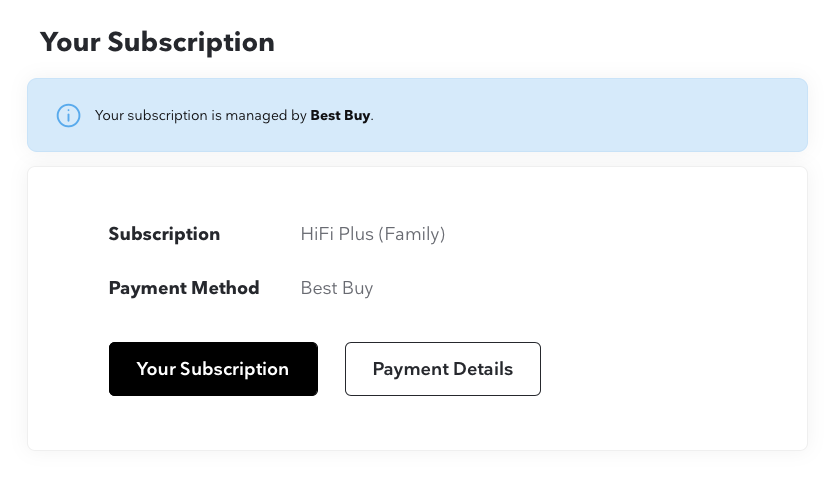Click the "Your subscription is managed by" message

click(x=200, y=115)
